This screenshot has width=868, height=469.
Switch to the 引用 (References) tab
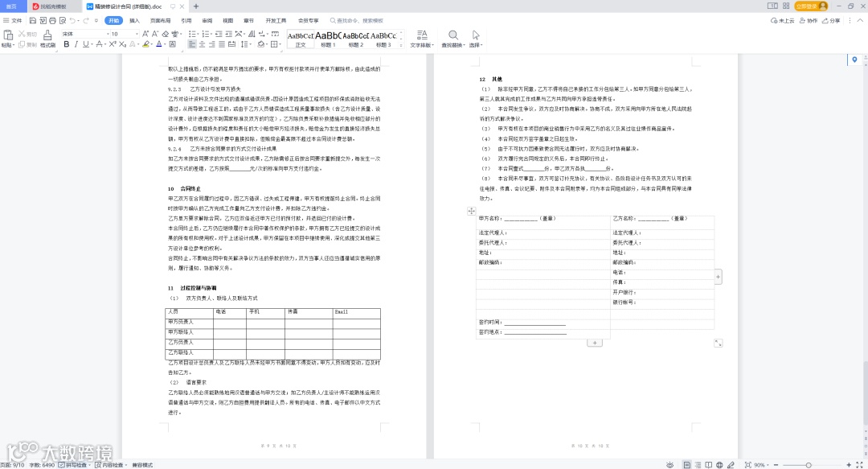[186, 20]
